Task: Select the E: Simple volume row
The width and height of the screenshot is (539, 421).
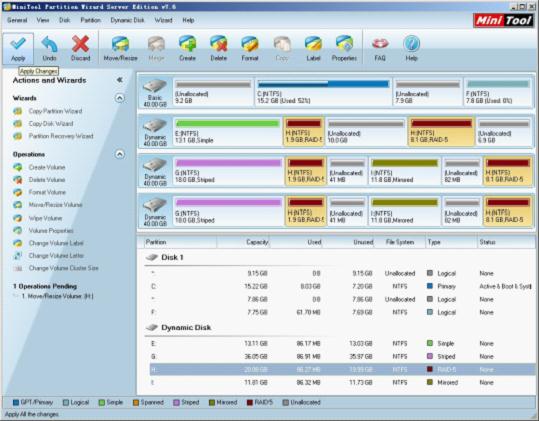Action: (x=341, y=344)
